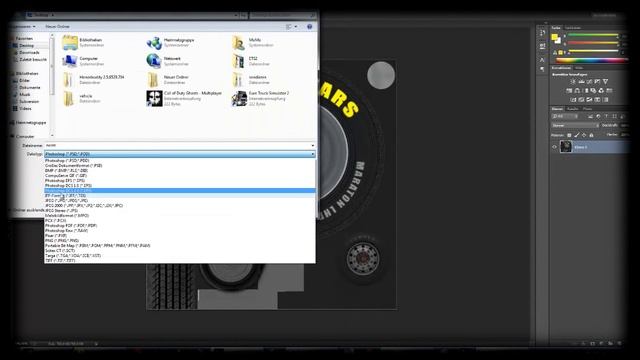Viewport: 640px width, 360px height.
Task: Add a Hue/Saturation adjustment layer
Action: coord(569,91)
